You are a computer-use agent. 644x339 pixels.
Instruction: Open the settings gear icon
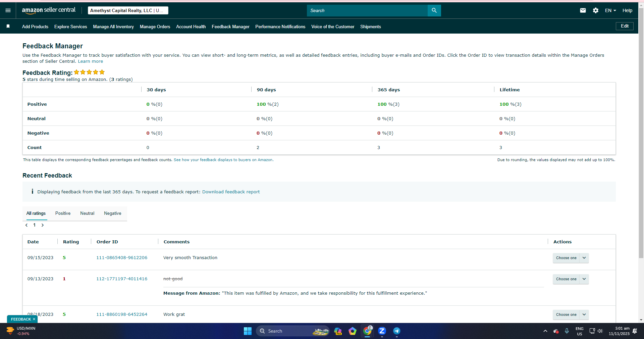(596, 10)
